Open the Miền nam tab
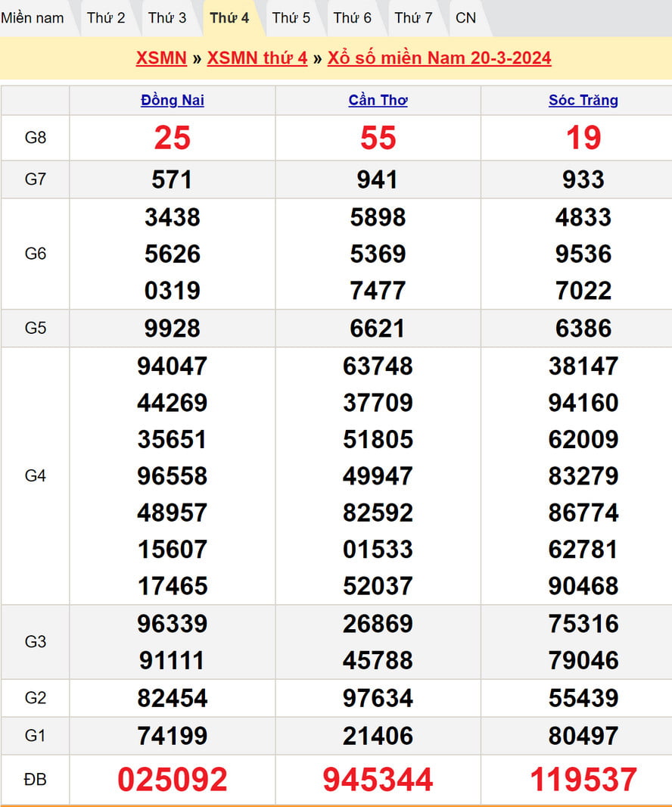The width and height of the screenshot is (672, 807). [x=33, y=17]
